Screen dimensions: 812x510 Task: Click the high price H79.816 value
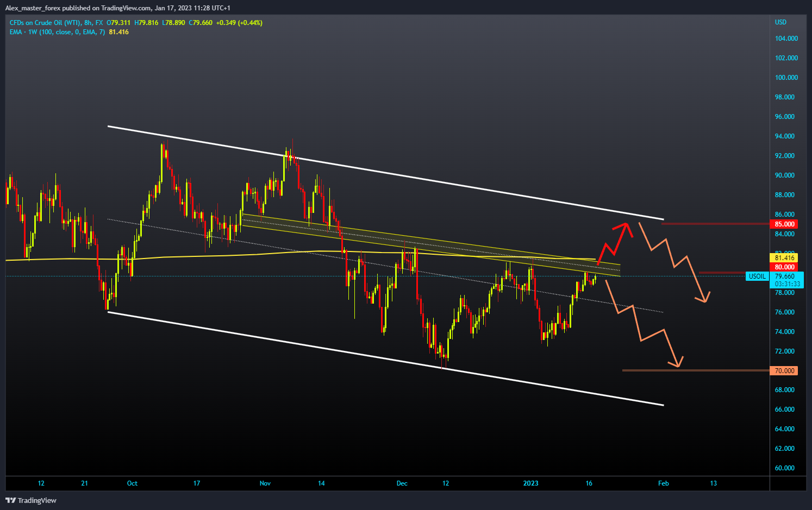pyautogui.click(x=147, y=23)
